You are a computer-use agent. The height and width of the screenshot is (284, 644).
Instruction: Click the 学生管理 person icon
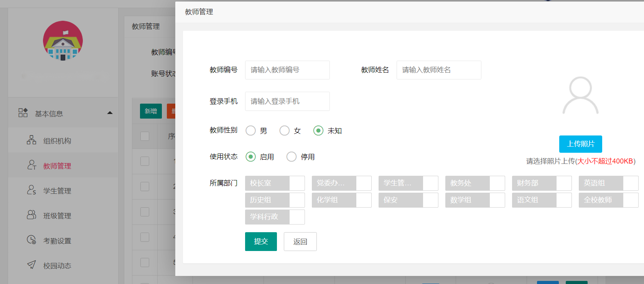click(x=31, y=190)
